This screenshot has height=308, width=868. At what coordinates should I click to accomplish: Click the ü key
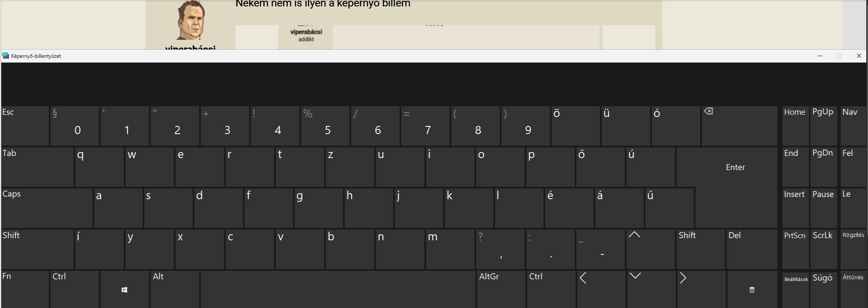(626, 126)
